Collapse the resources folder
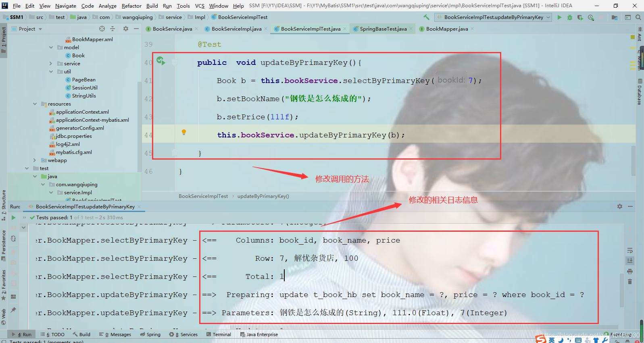Screen dimensions: 644x343 [35, 104]
